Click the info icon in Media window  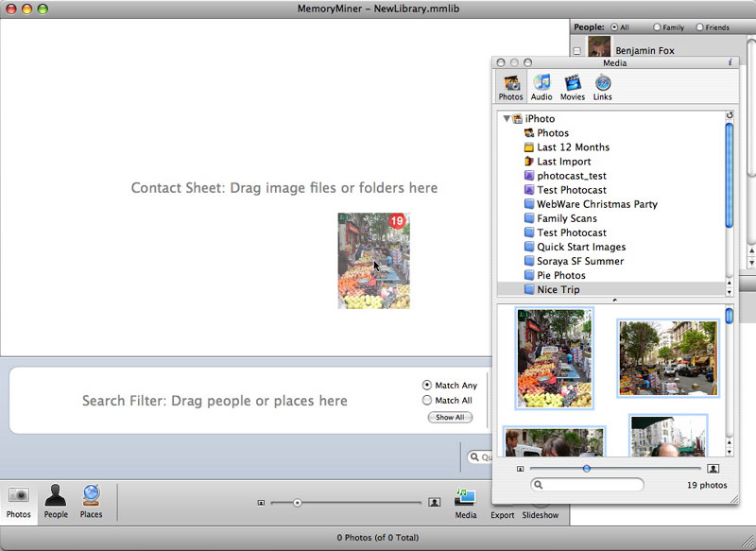730,62
